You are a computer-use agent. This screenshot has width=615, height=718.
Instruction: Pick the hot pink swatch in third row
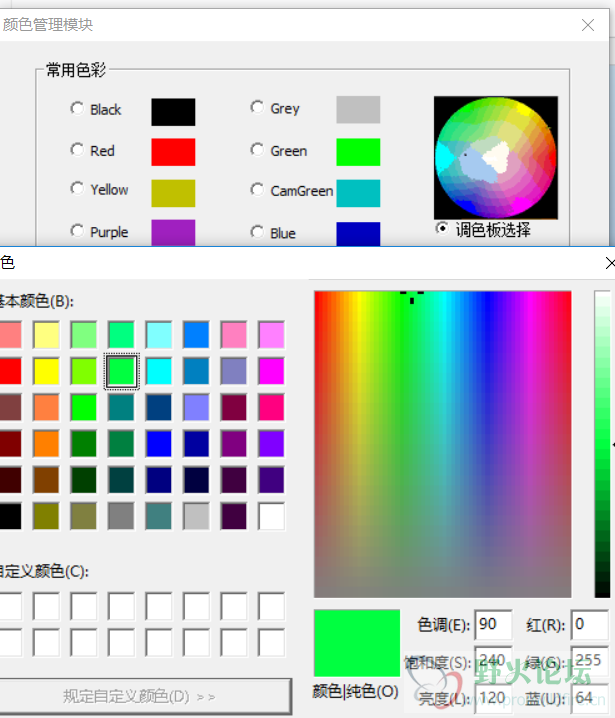point(272,408)
